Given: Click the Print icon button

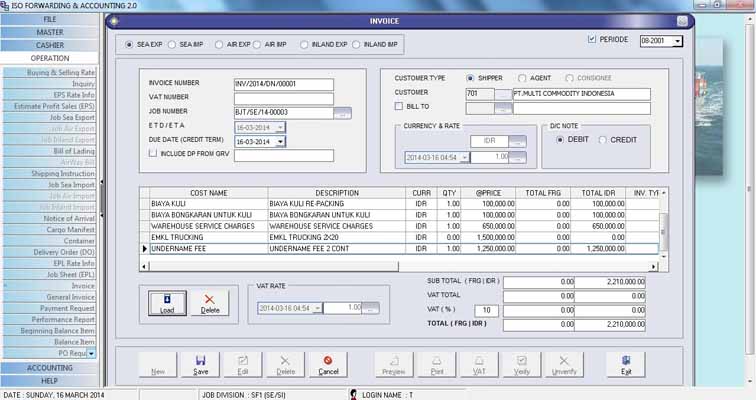Looking at the screenshot, I should point(436,364).
